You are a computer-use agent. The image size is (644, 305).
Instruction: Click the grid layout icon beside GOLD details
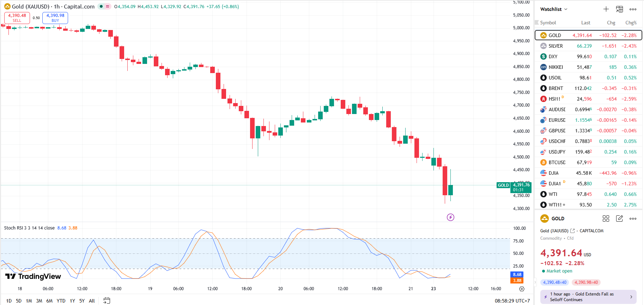606,219
